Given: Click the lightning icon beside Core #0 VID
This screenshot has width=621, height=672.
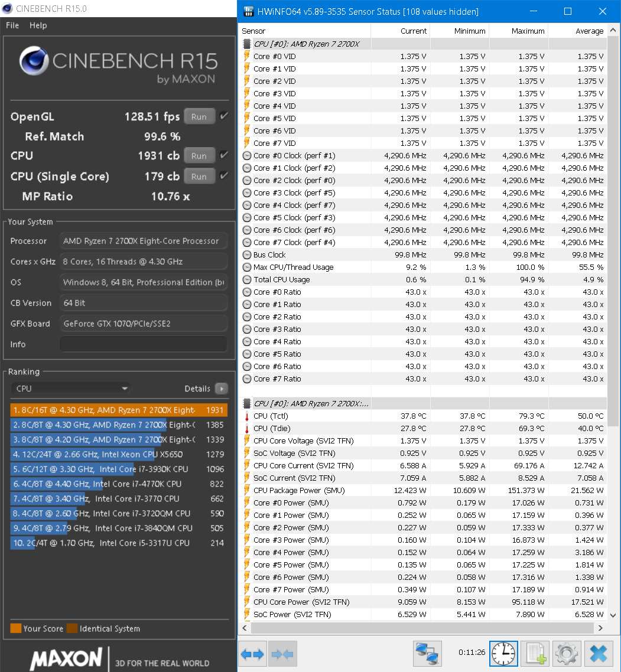Looking at the screenshot, I should coord(246,56).
